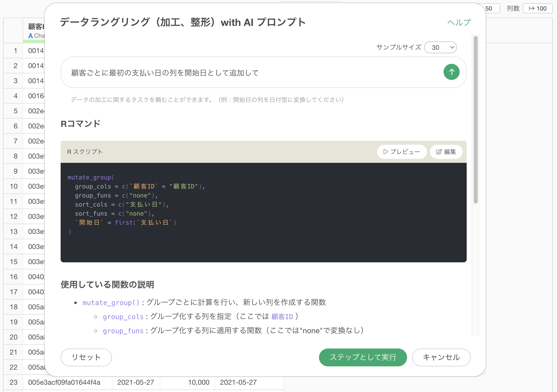Viewport: 557px width, 392px height.
Task: Click the dialog vertical scrollbar thumb
Action: coord(475,119)
